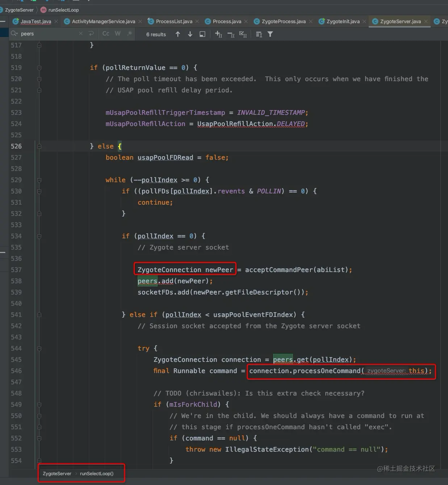Viewport: 448px width, 485px height.
Task: Click 'mIsForkChild' on line 549
Action: [193, 405]
